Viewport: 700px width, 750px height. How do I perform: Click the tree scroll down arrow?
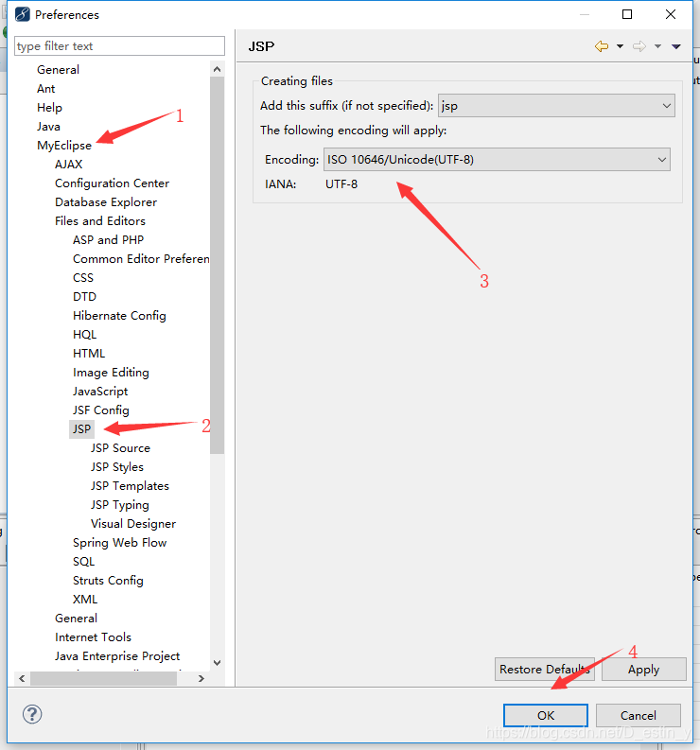218,662
